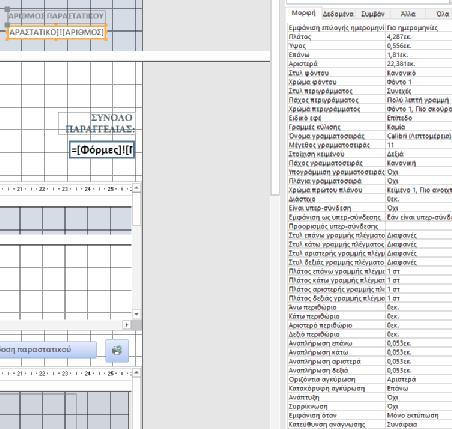Open the Στοίχιση κειμένου value Δεξιά

coord(419,154)
